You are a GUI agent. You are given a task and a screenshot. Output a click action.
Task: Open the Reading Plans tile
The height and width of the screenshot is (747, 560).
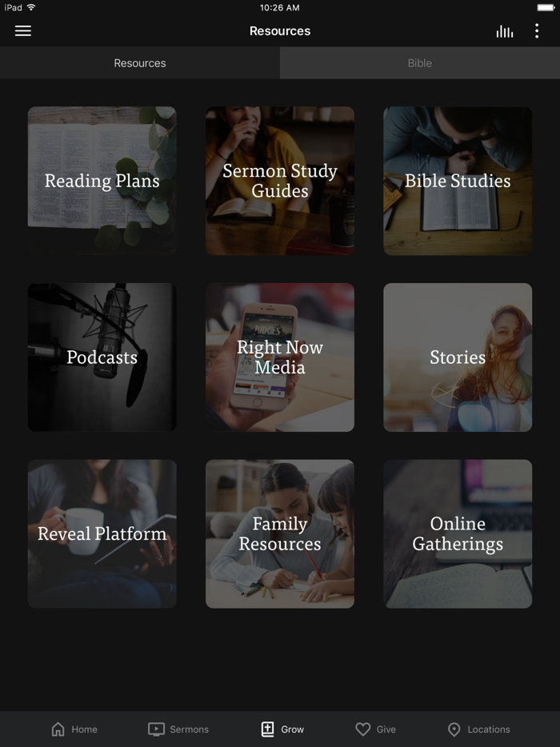pos(102,181)
